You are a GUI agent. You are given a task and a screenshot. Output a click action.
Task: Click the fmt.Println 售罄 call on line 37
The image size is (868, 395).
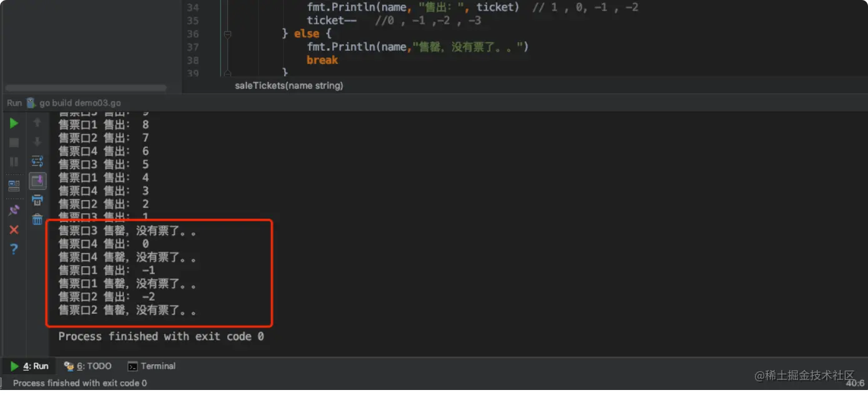tap(418, 47)
